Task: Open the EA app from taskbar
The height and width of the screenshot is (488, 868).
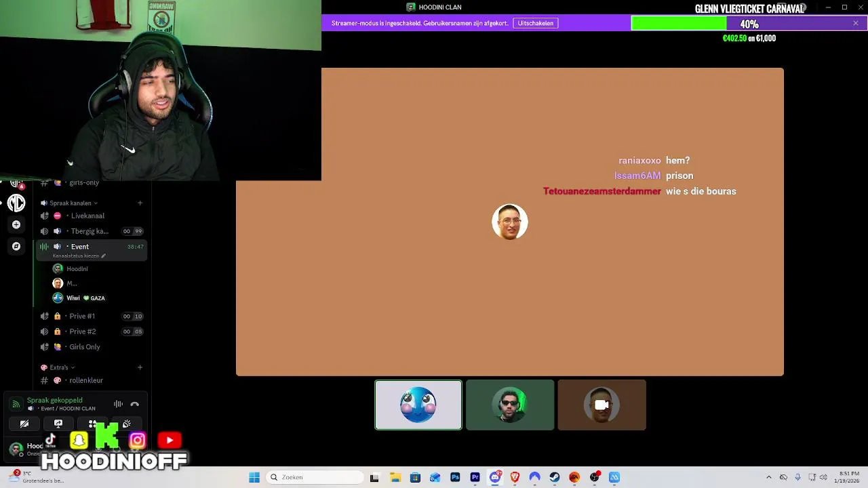Action: point(574,477)
